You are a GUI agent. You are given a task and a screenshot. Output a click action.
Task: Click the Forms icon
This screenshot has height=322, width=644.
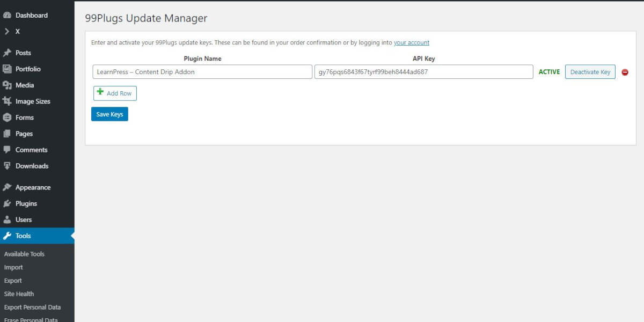(7, 118)
